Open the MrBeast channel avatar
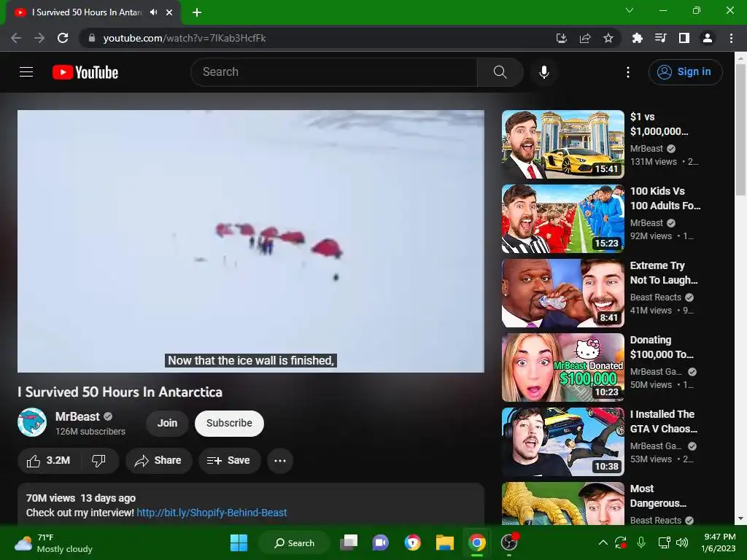747x560 pixels. tap(32, 422)
